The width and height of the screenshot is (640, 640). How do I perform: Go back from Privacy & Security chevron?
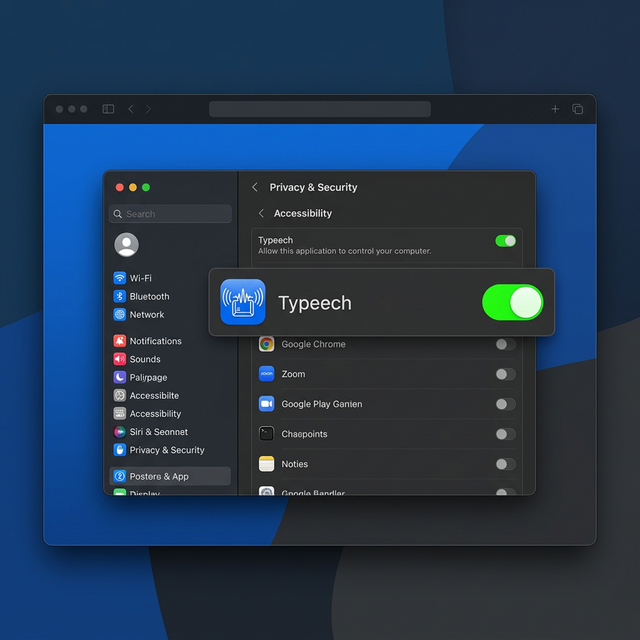[x=255, y=187]
